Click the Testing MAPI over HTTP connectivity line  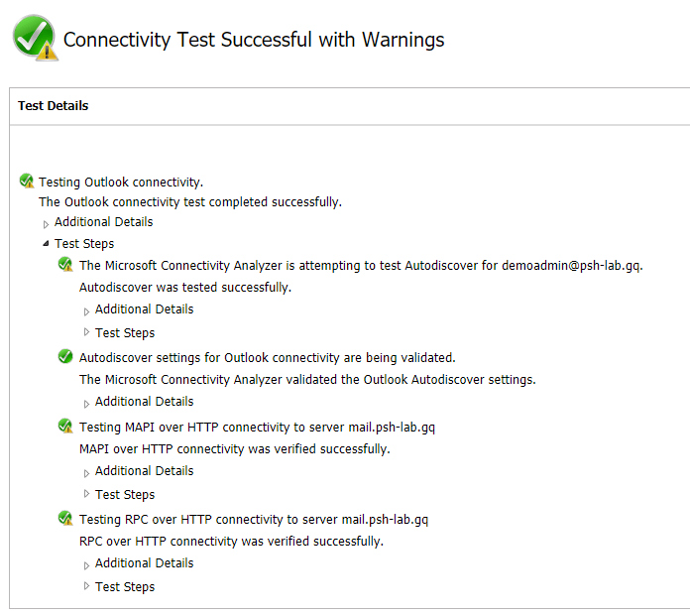(x=257, y=428)
